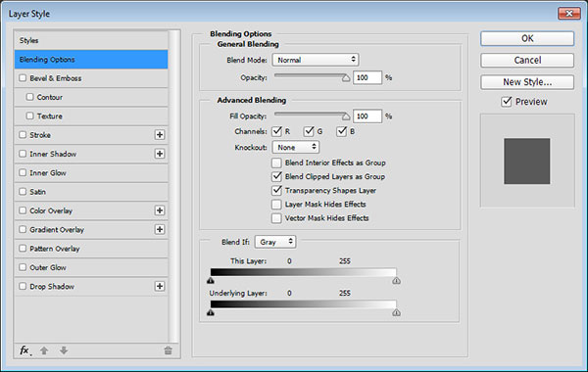Enable the Pattern Overlay checkbox
Viewport: 588px width, 372px height.
[23, 248]
